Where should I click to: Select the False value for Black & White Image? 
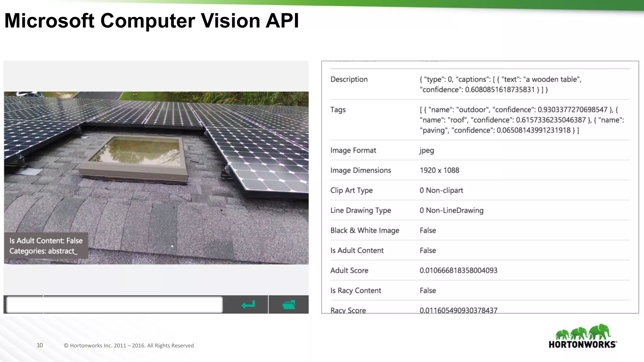[428, 230]
